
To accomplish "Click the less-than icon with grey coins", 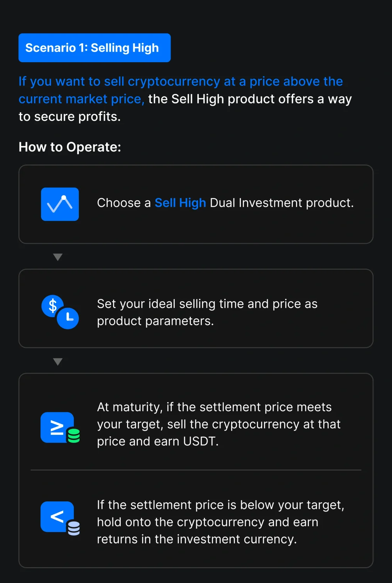I will pos(60,518).
